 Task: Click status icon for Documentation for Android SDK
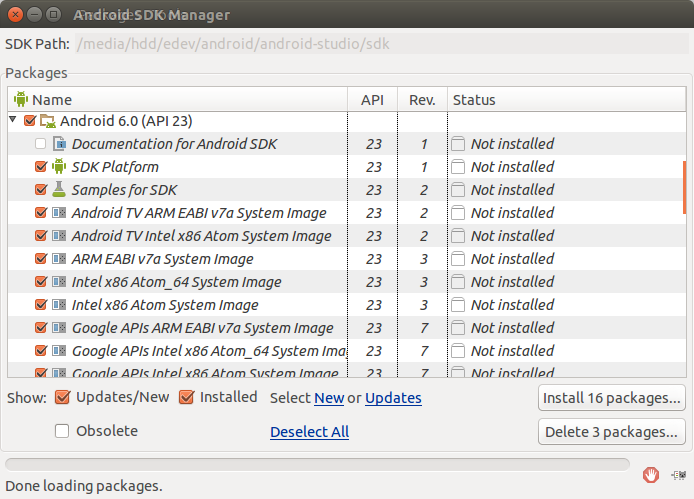(458, 143)
